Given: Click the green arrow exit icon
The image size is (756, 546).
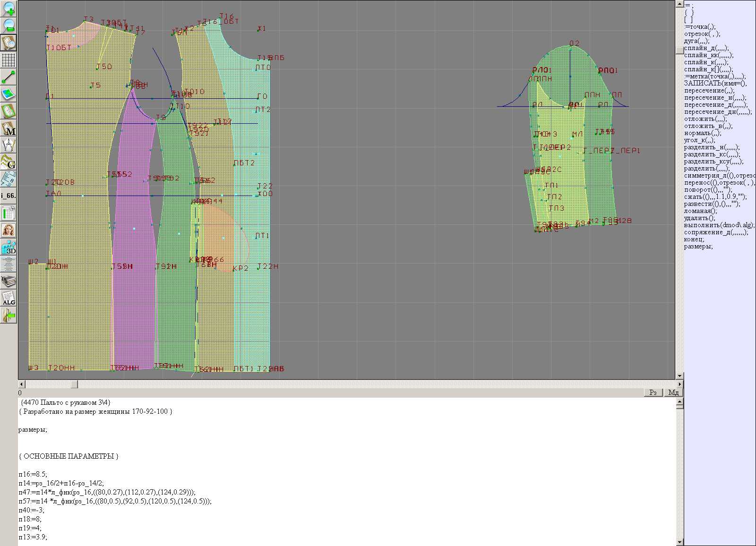Looking at the screenshot, I should pos(9,315).
